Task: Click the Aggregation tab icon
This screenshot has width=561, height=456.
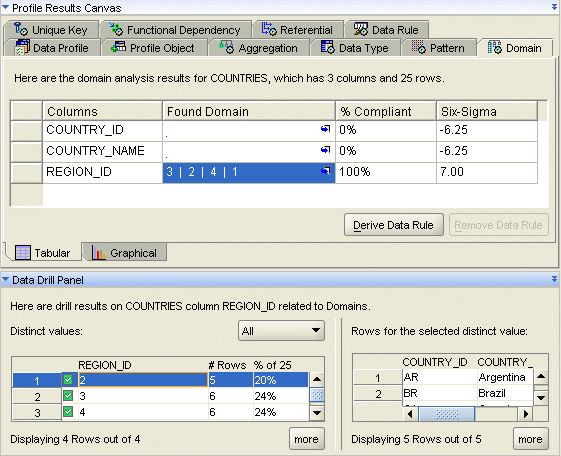Action: pyautogui.click(x=226, y=47)
